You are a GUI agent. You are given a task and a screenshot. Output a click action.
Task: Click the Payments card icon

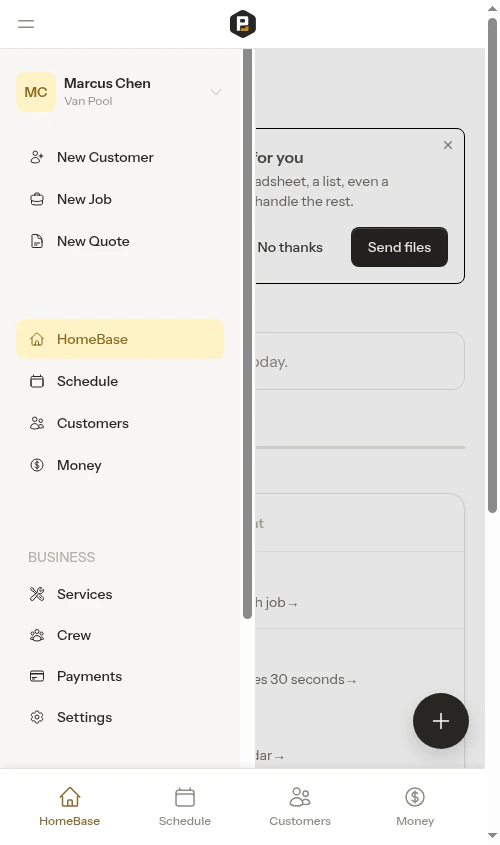click(x=37, y=676)
